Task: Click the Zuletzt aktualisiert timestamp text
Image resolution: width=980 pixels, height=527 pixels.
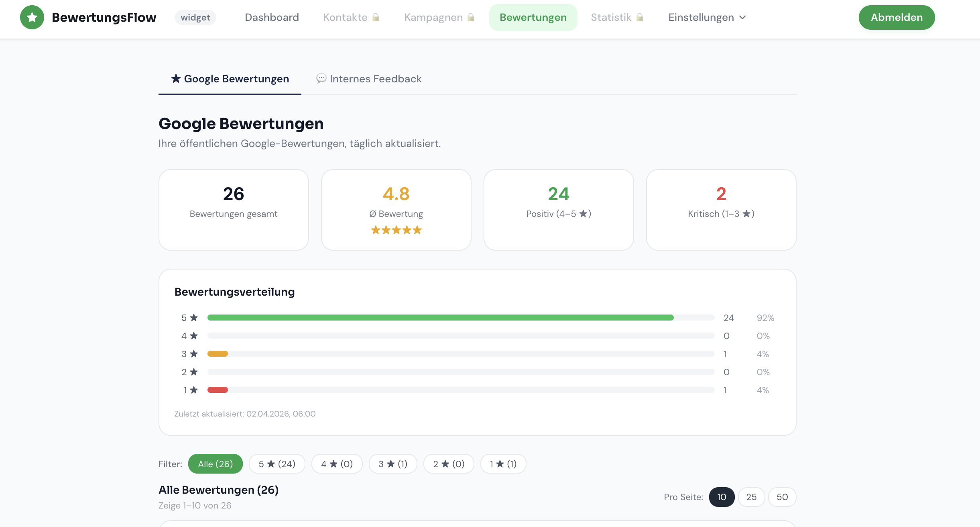Action: [245, 414]
